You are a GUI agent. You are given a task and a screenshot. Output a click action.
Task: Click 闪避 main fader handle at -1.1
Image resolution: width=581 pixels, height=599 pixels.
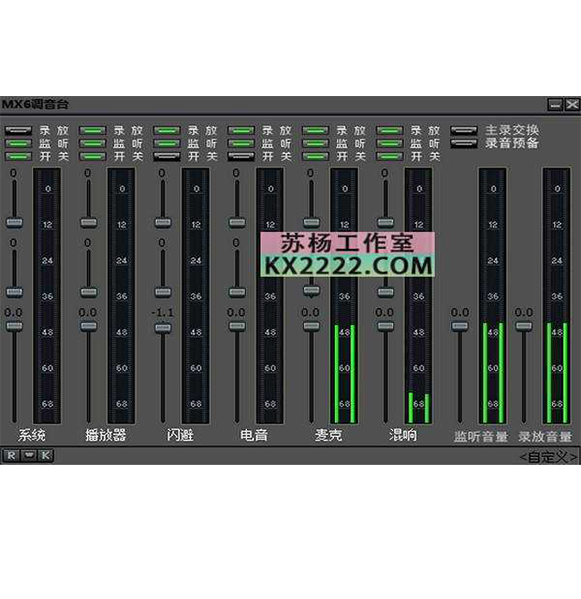pos(163,328)
